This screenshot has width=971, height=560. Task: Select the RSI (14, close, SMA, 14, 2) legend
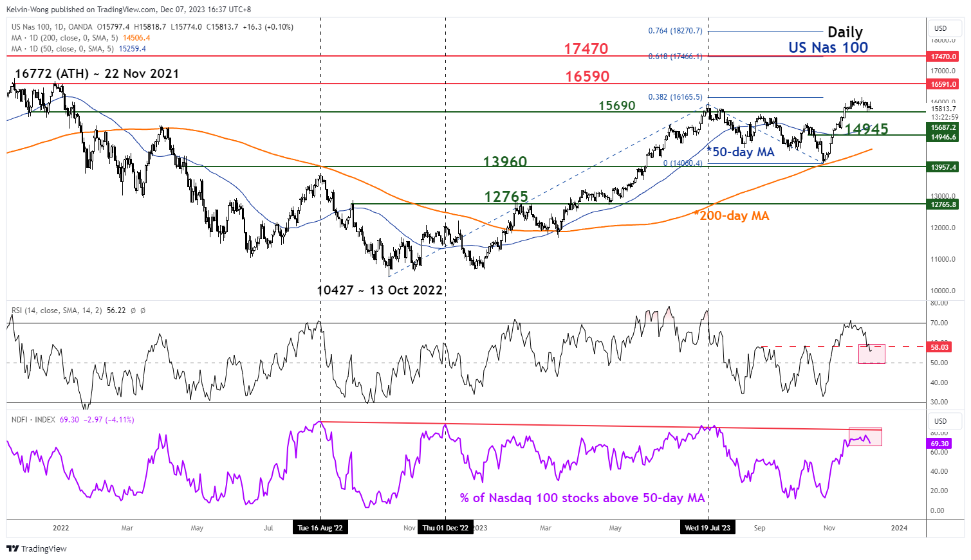pyautogui.click(x=57, y=311)
